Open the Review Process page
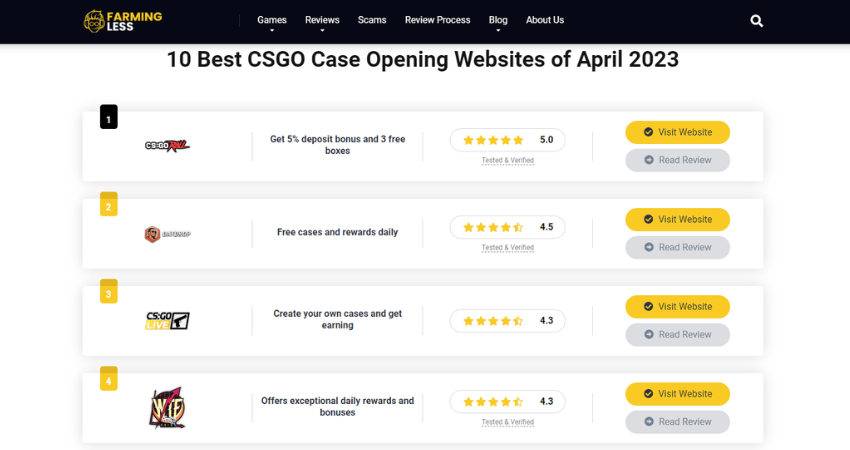 click(437, 20)
